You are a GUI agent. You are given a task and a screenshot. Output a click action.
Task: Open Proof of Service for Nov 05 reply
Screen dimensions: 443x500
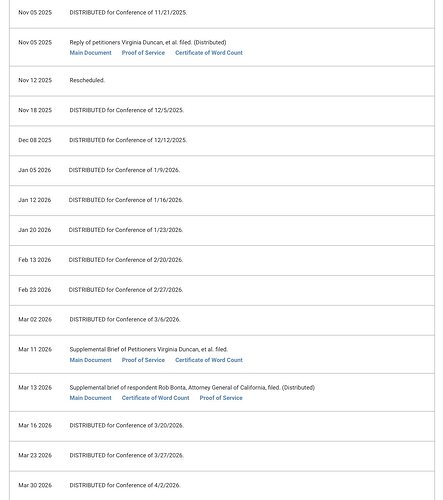pos(143,53)
